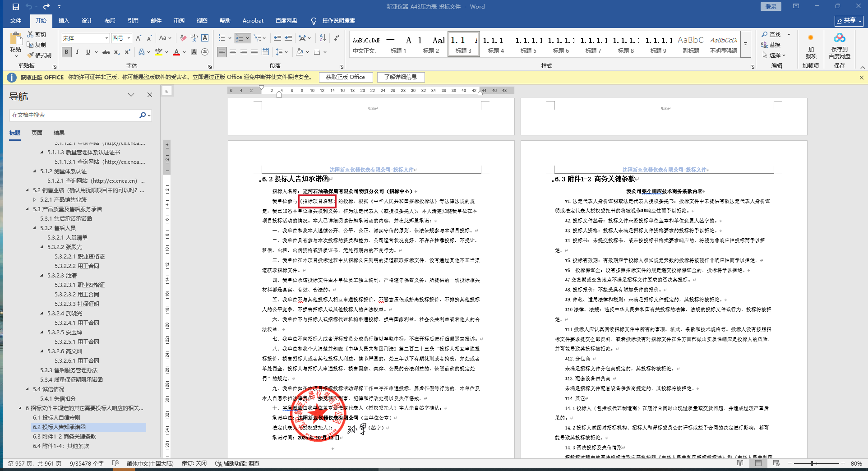Screen dimensions: 868x471
Task: Click the 格式刷 format painter
Action: pyautogui.click(x=39, y=55)
